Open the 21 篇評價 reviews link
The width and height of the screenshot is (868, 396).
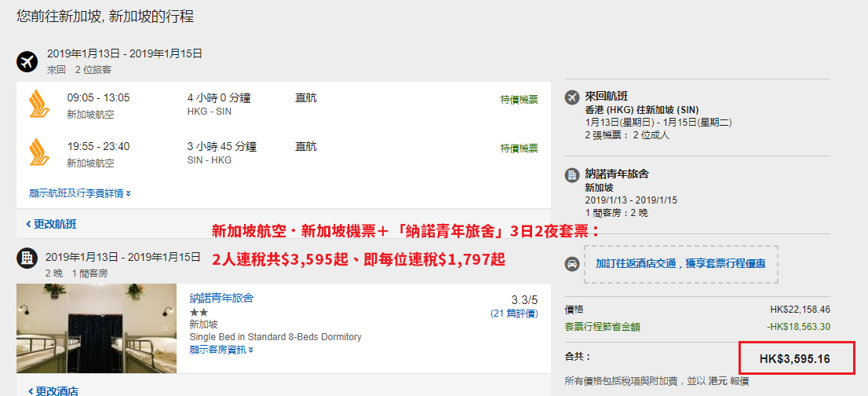[514, 314]
